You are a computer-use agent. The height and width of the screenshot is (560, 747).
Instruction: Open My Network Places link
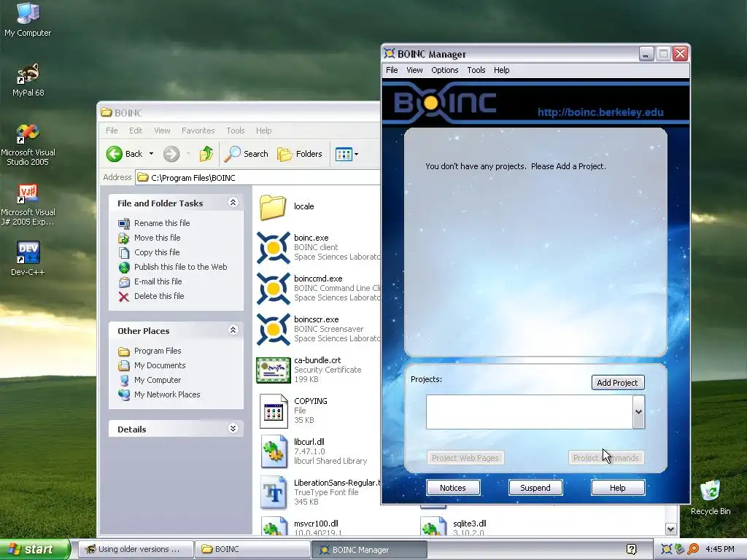[x=167, y=394]
